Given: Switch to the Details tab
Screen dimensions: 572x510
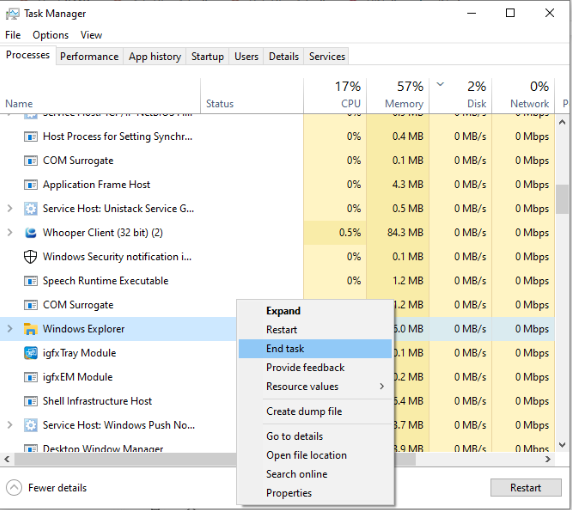Looking at the screenshot, I should coord(284,57).
